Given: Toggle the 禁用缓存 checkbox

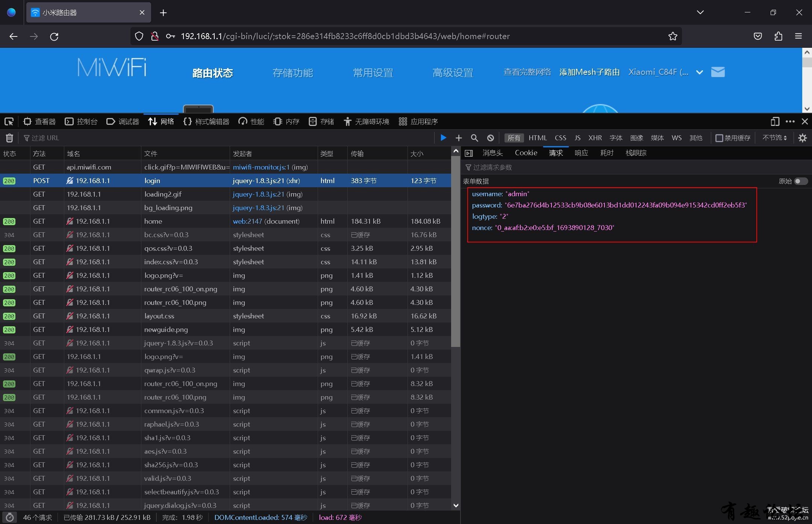Looking at the screenshot, I should point(719,138).
